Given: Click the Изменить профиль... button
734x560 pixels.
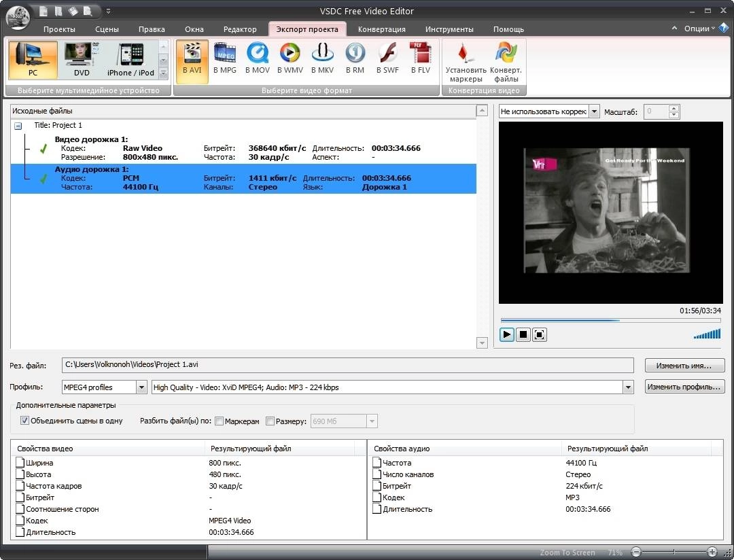Looking at the screenshot, I should click(684, 387).
